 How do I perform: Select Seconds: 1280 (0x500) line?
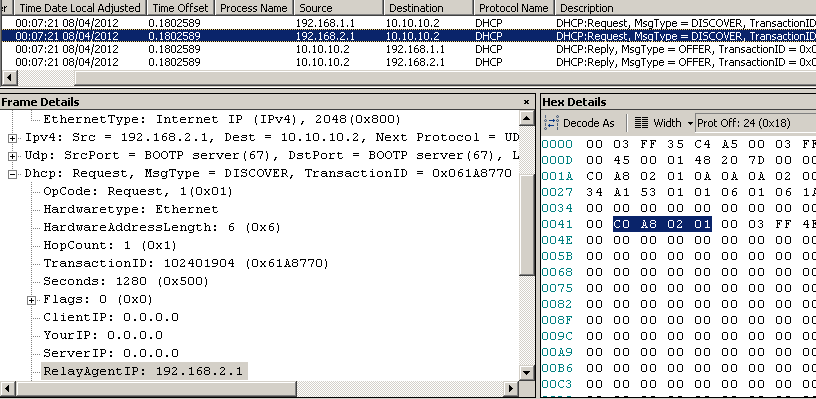point(126,281)
